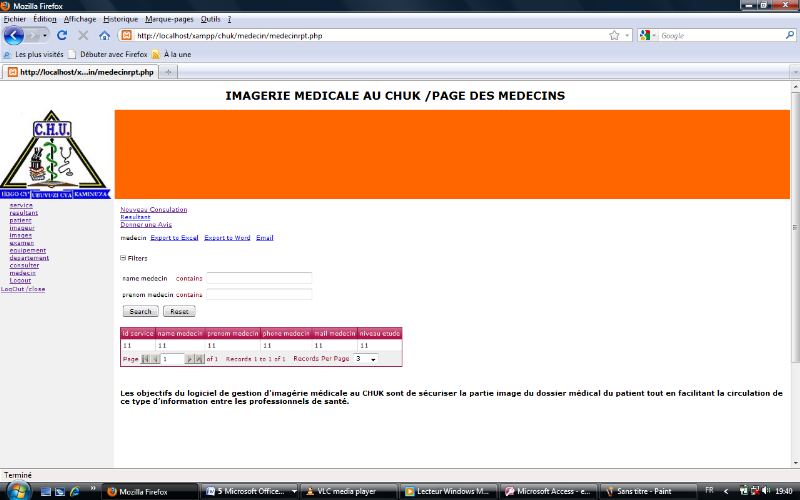This screenshot has width=800, height=500.
Task: Open the Édition menu
Action: pos(45,19)
